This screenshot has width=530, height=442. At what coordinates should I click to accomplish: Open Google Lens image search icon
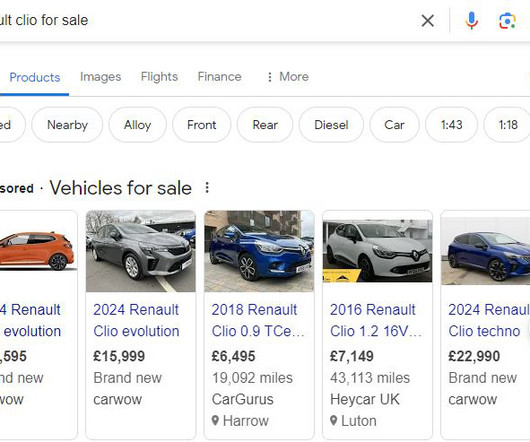pyautogui.click(x=507, y=21)
